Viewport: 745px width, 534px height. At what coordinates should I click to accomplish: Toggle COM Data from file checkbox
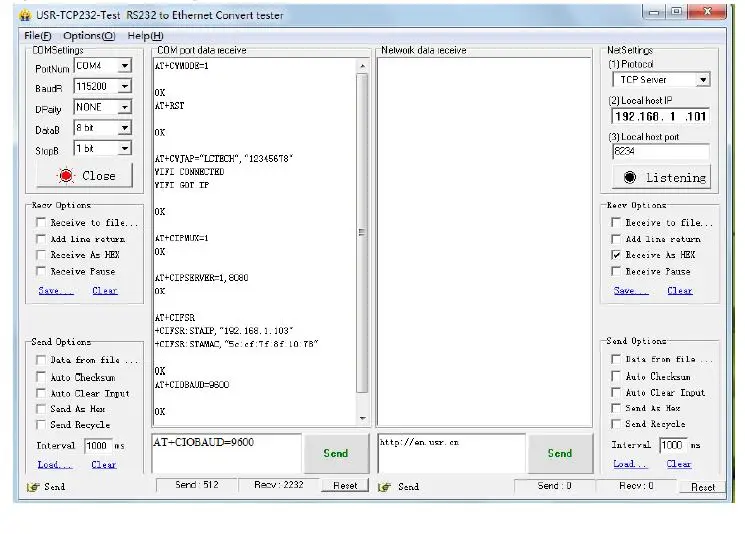41,360
